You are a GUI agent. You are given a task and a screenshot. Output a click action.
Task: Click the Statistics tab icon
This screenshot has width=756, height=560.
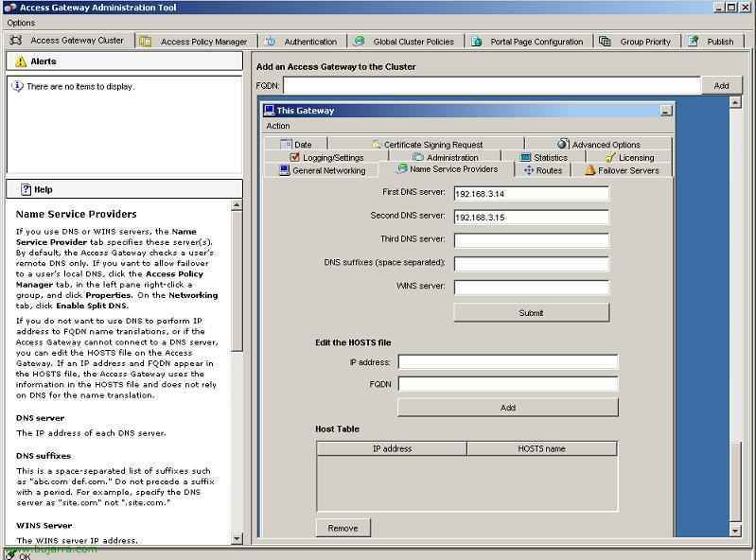click(525, 158)
